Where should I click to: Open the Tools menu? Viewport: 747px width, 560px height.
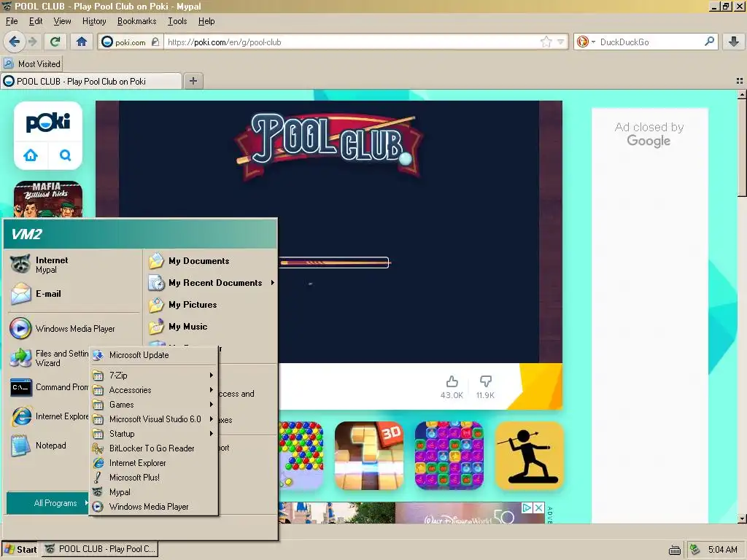(177, 21)
